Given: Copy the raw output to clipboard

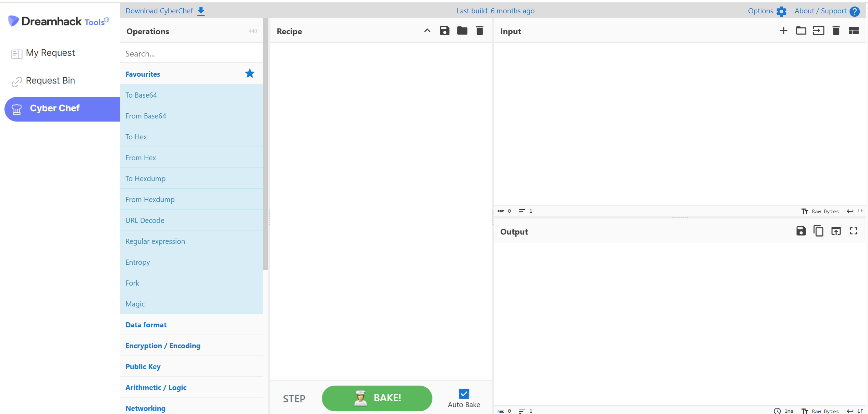Looking at the screenshot, I should point(818,231).
